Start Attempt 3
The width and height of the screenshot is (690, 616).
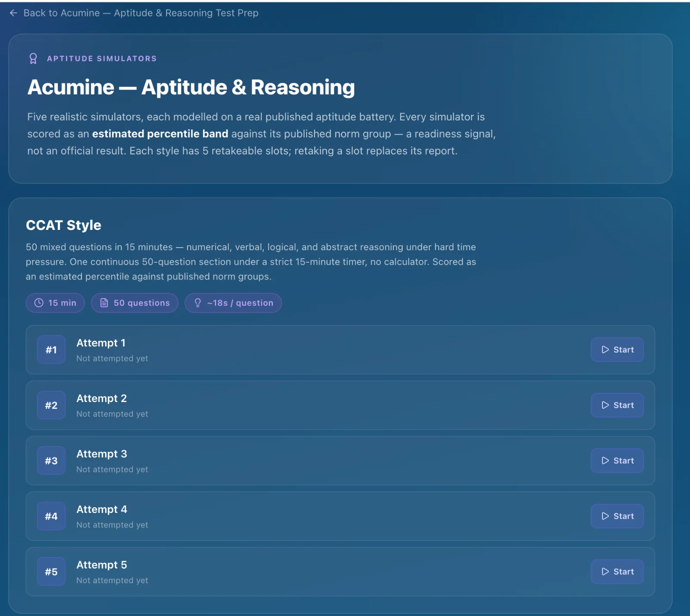click(617, 461)
